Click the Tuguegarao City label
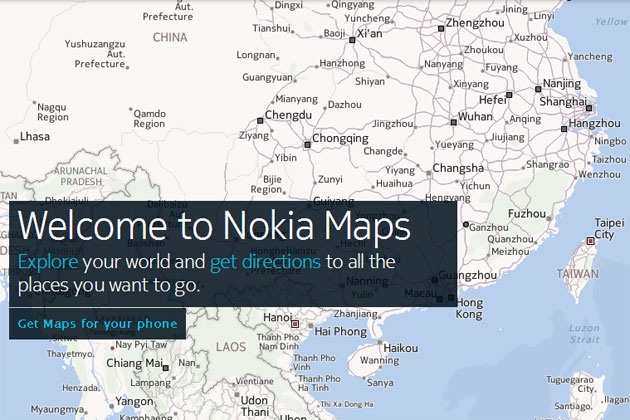 click(x=570, y=384)
